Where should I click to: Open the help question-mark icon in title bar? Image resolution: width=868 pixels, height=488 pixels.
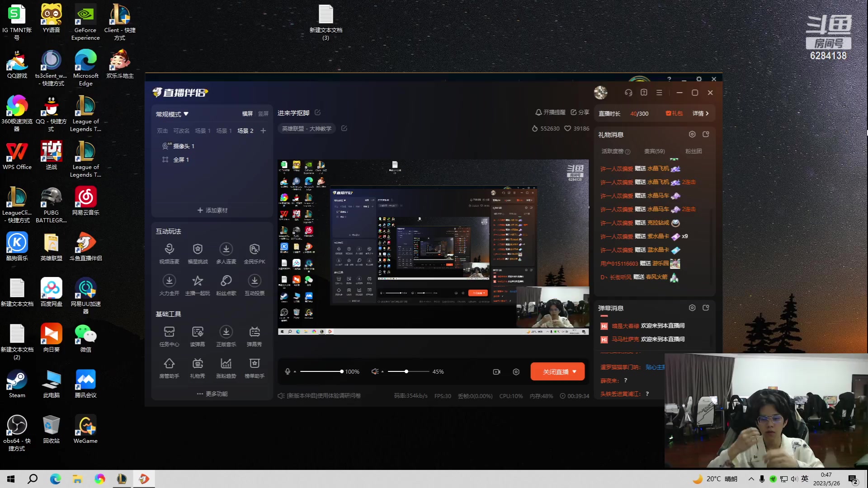(x=644, y=93)
